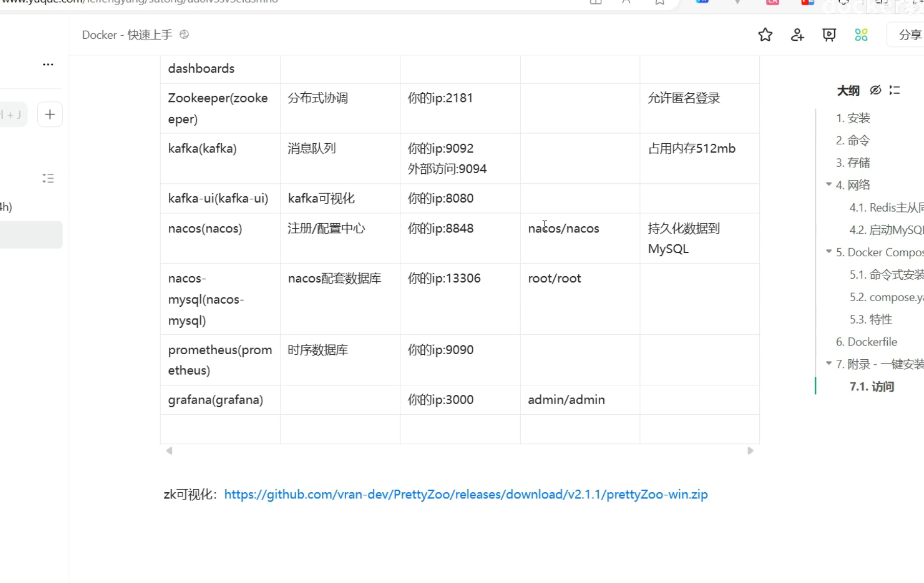This screenshot has width=924, height=583.
Task: Click the Docker - 快速上手 document title
Action: tap(127, 35)
